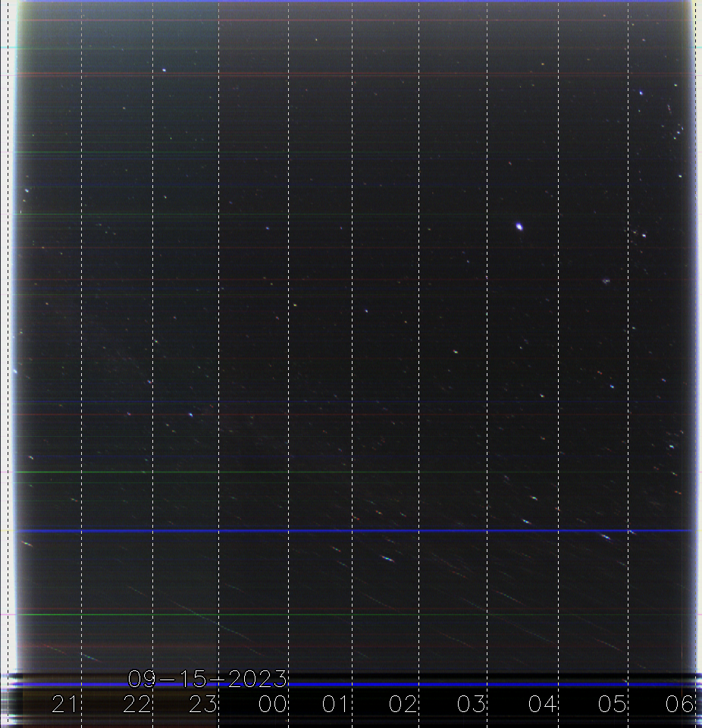Click the 06 hour label
Screen dimensions: 702x728
(x=680, y=704)
